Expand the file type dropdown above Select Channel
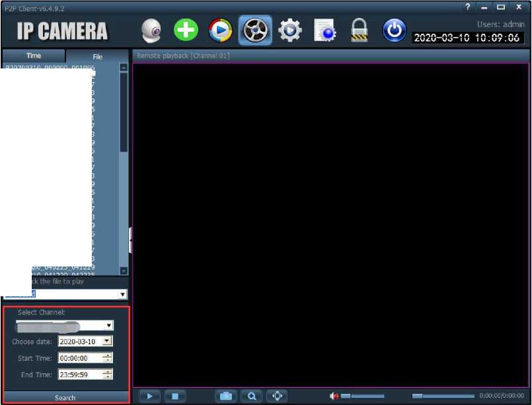532x405 pixels. coord(122,294)
